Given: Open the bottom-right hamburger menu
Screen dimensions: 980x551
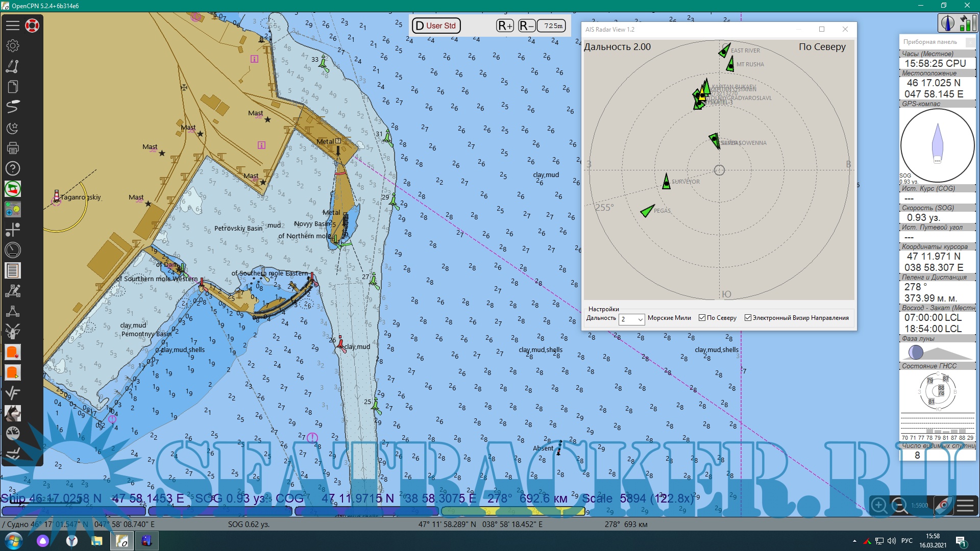Looking at the screenshot, I should (x=965, y=506).
